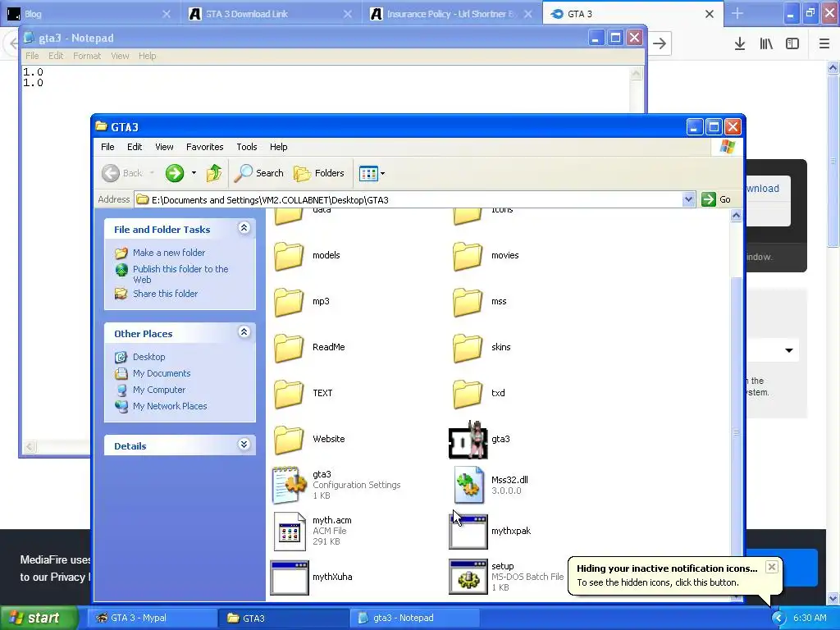Open Explorer View menu
This screenshot has width=840, height=630.
point(164,147)
